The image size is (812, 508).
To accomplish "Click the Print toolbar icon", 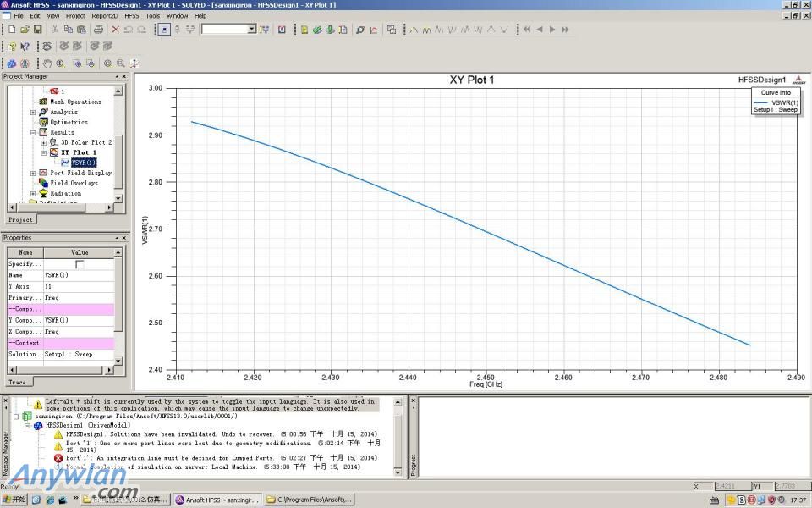I will pyautogui.click(x=98, y=30).
